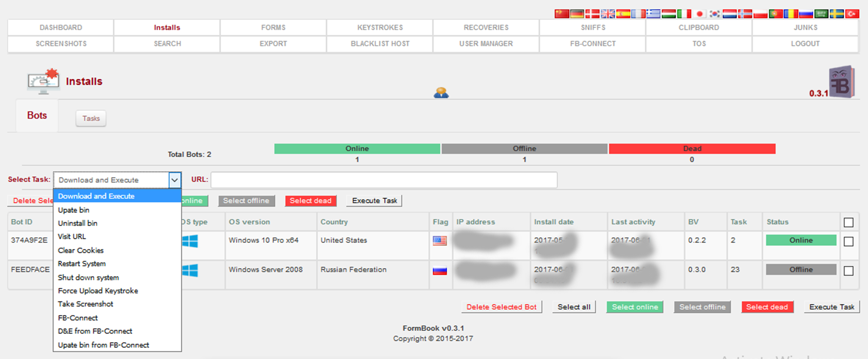Click the Poland flag icon
Viewport: 868px width, 359px height.
pyautogui.click(x=760, y=14)
